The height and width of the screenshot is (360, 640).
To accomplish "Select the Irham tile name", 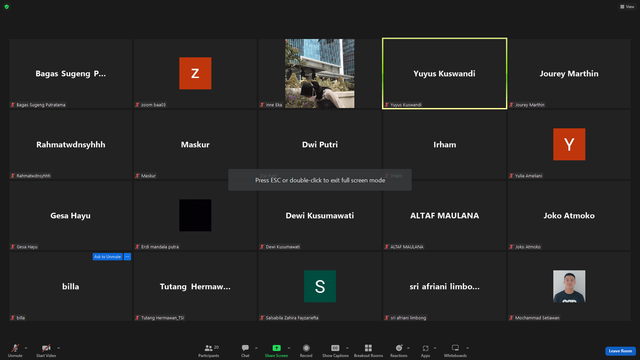I will click(444, 145).
